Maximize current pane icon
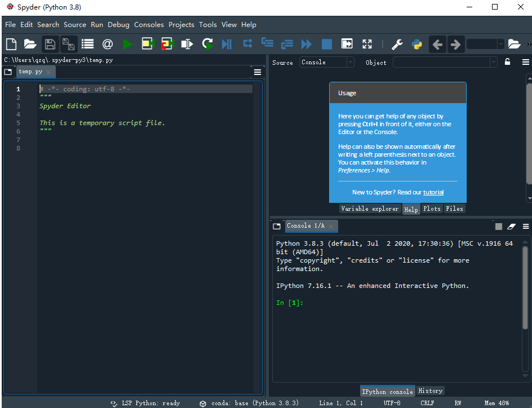 [347, 44]
